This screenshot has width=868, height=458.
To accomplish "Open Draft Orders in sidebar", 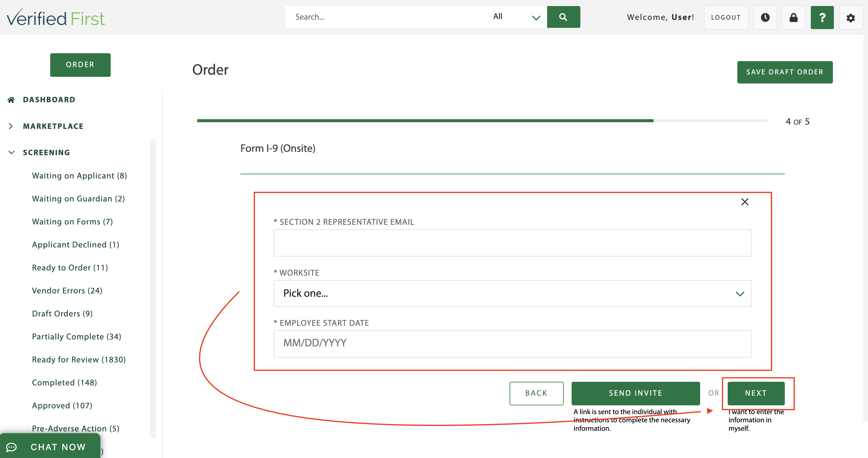I will coord(62,314).
